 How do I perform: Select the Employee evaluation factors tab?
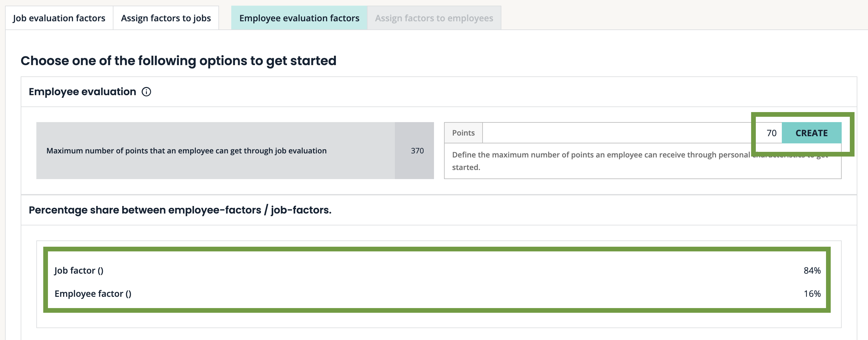coord(299,18)
